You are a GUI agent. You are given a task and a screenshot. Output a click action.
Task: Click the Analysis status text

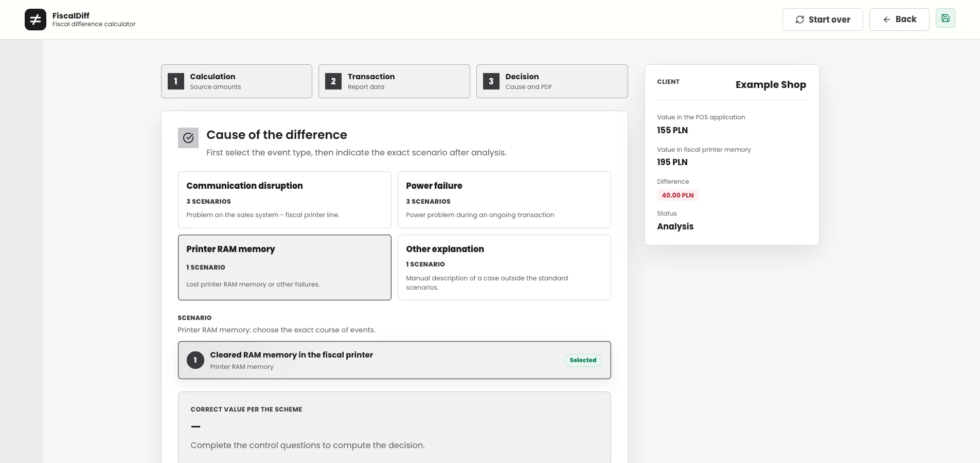tap(675, 226)
